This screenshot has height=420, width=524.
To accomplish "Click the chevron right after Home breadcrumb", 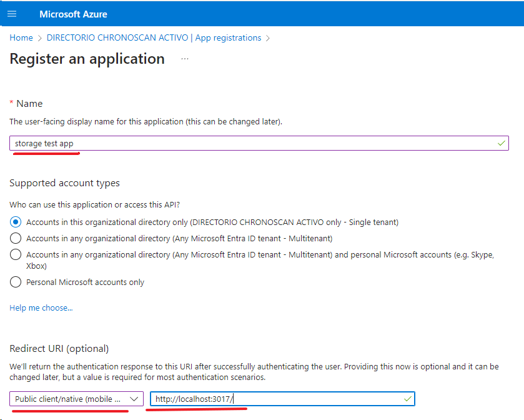I will 39,38.
